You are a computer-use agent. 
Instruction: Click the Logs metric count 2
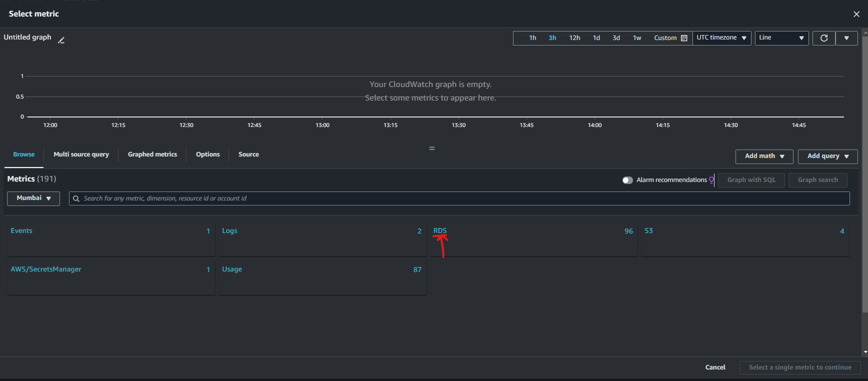pos(419,231)
